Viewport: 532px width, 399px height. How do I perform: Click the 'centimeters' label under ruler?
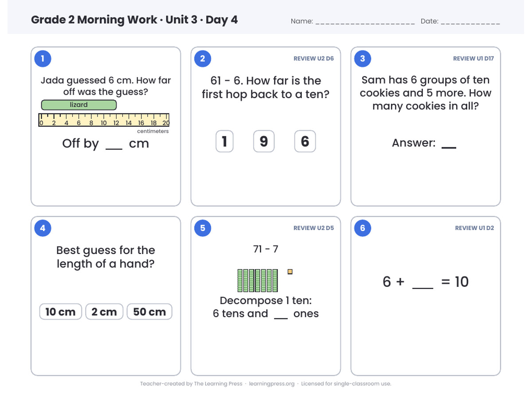click(153, 131)
